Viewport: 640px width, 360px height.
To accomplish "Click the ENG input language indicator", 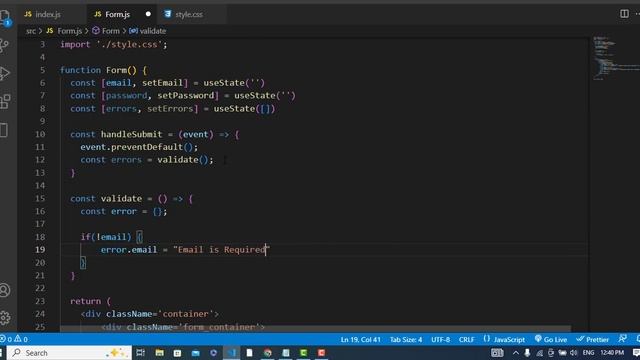I will click(x=588, y=353).
